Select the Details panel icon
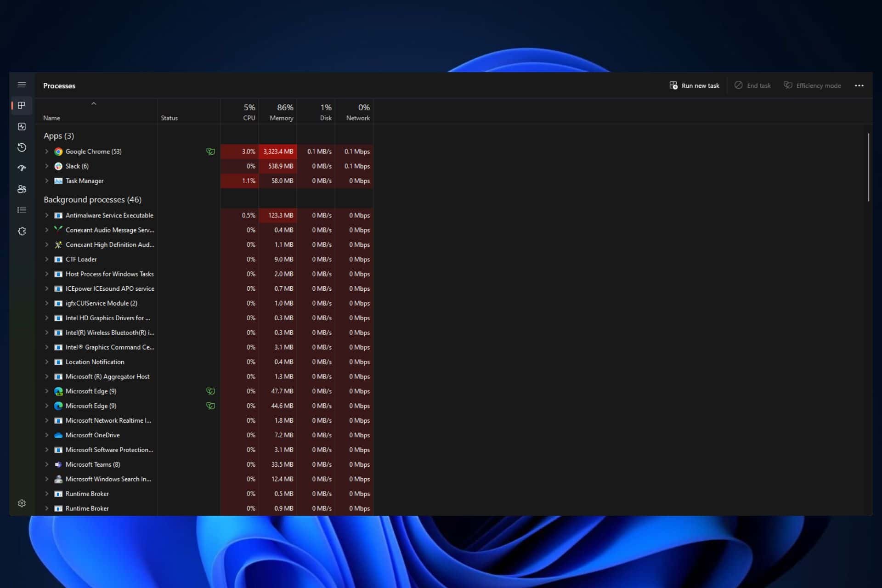Viewport: 882px width, 588px height. (x=22, y=210)
